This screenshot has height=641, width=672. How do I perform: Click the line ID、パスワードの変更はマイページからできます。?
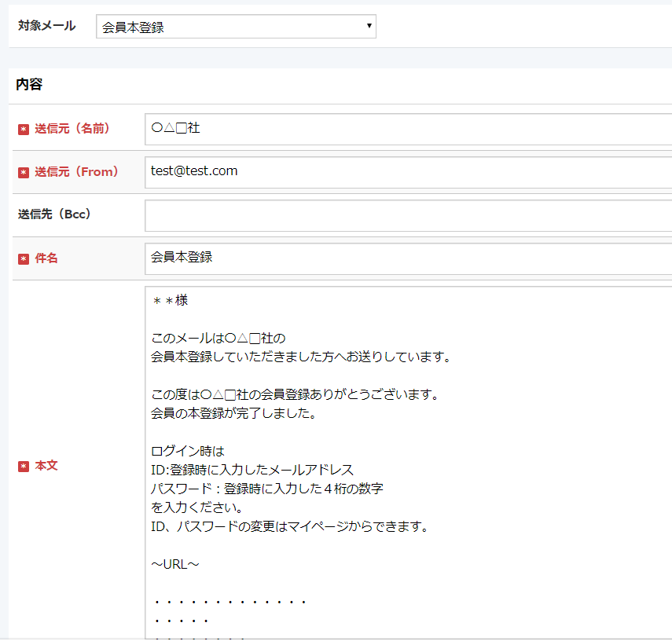[290, 526]
